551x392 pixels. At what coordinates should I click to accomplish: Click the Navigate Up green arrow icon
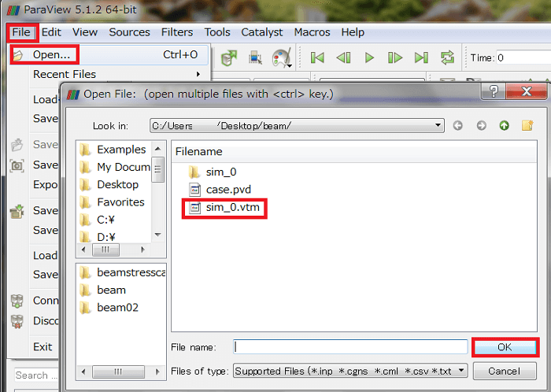[x=504, y=125]
